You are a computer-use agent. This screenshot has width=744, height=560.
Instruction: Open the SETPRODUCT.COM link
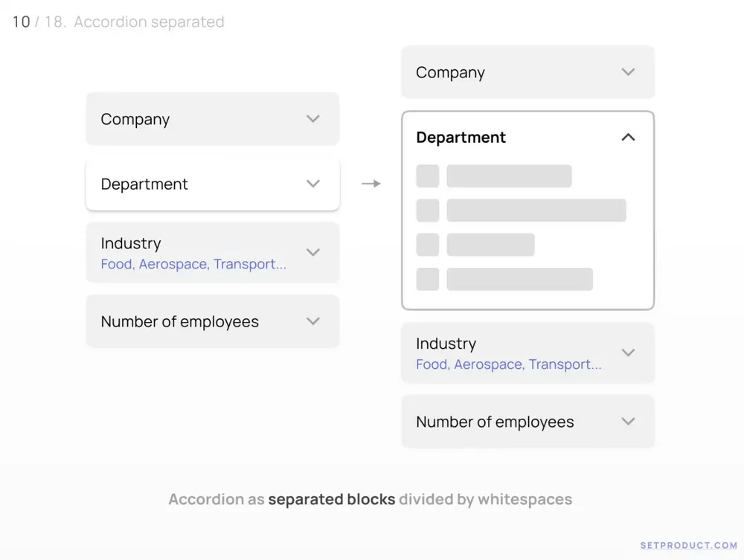(x=688, y=545)
